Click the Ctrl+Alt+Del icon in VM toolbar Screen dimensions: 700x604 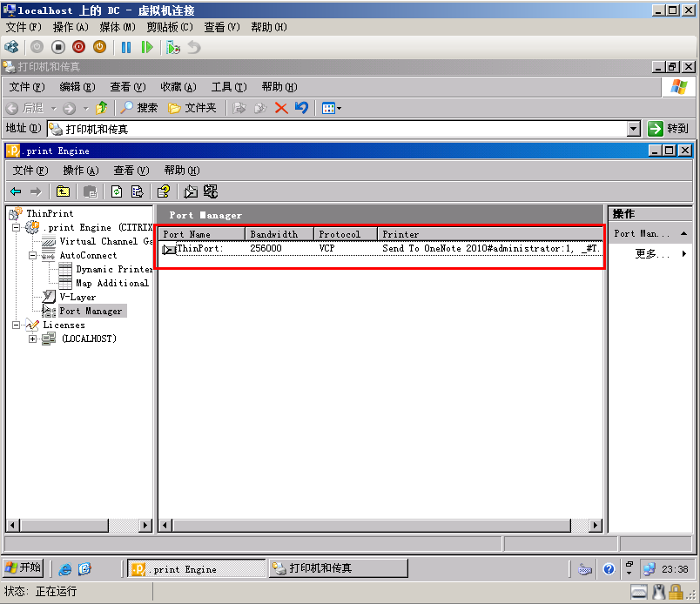click(x=11, y=47)
